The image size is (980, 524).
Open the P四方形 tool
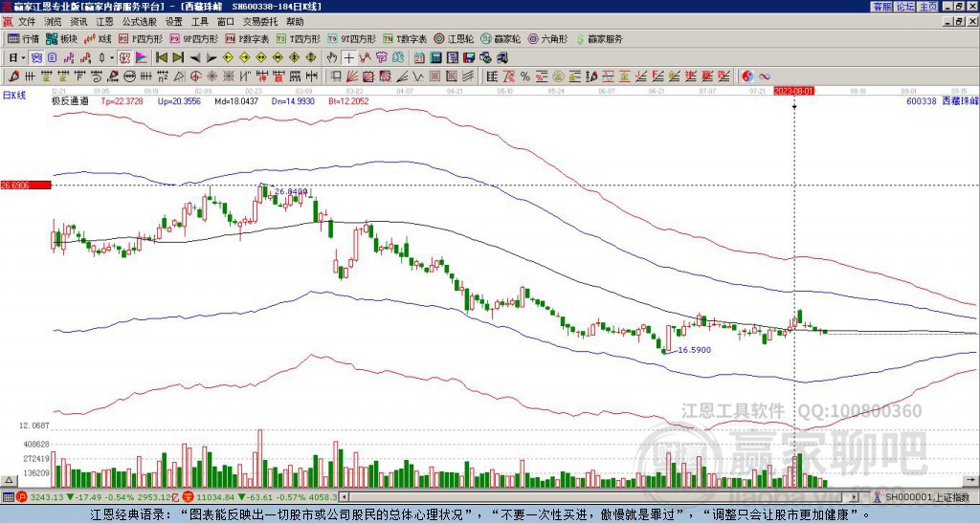tap(141, 38)
